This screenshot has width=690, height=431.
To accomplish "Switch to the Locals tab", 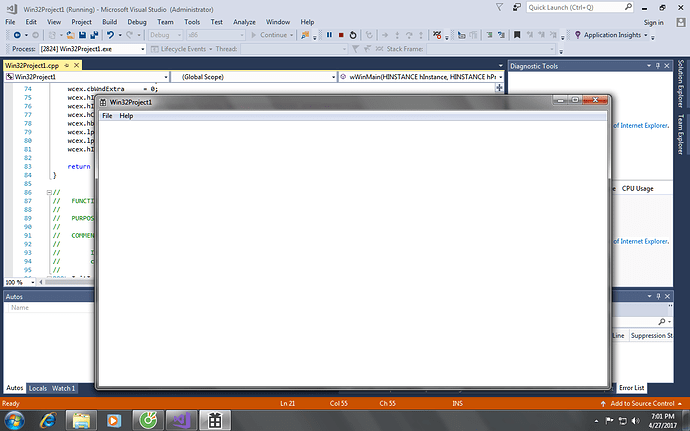I will pos(38,387).
